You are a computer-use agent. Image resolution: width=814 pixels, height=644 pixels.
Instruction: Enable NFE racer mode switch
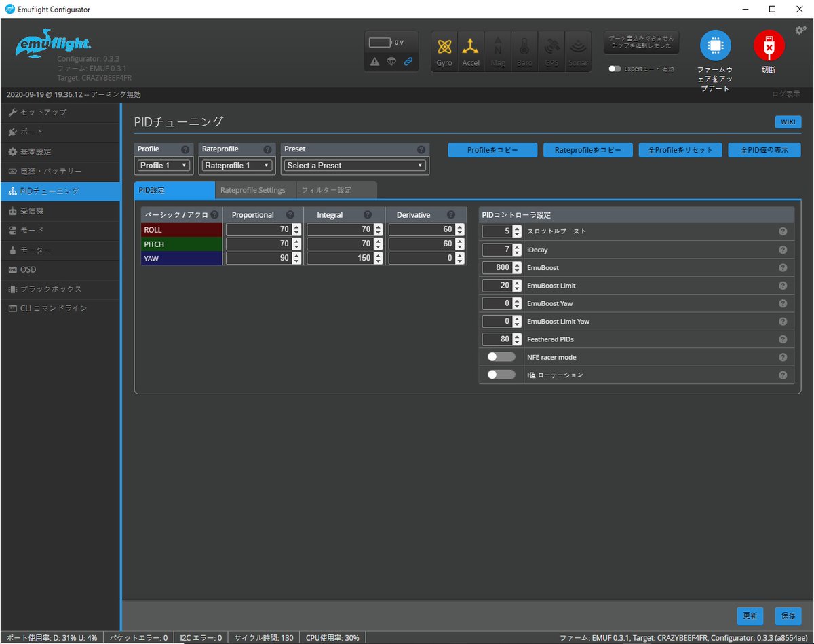pyautogui.click(x=501, y=357)
